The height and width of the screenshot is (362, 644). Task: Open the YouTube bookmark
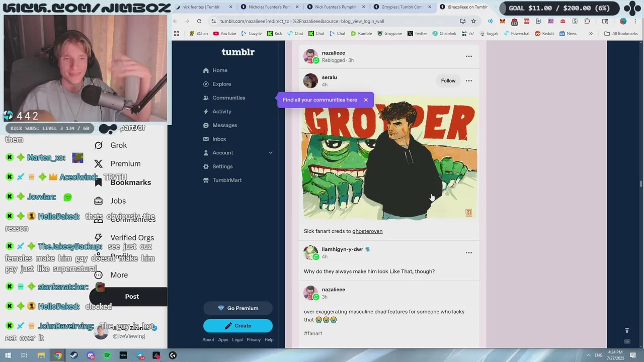(224, 34)
